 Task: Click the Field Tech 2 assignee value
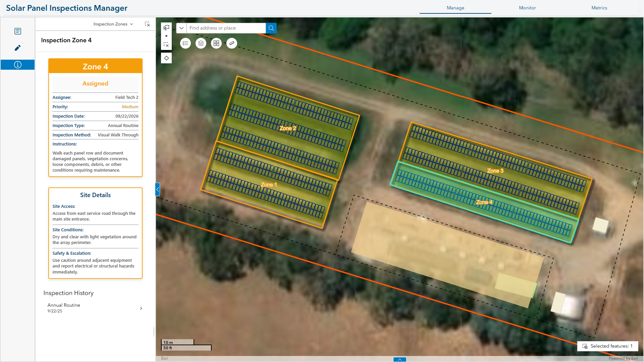[127, 98]
